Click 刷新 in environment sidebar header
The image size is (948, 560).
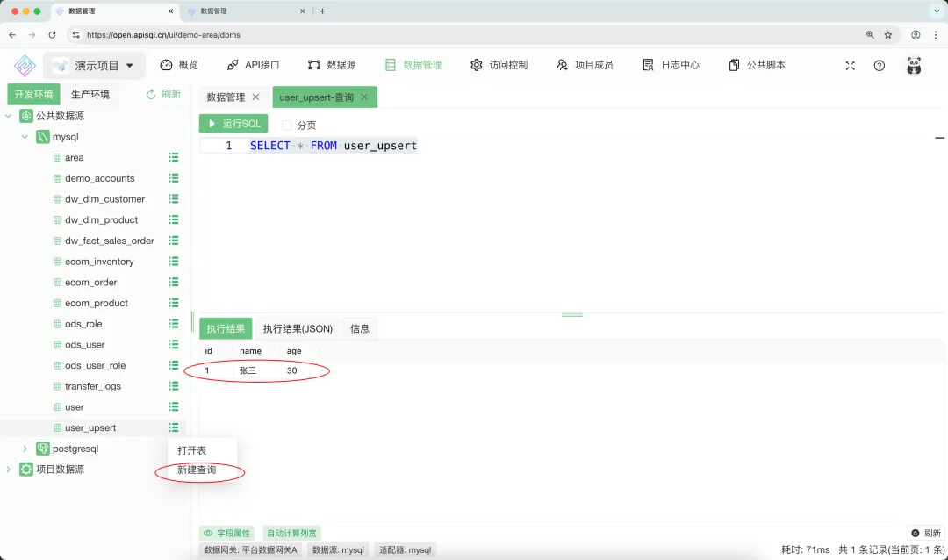163,94
